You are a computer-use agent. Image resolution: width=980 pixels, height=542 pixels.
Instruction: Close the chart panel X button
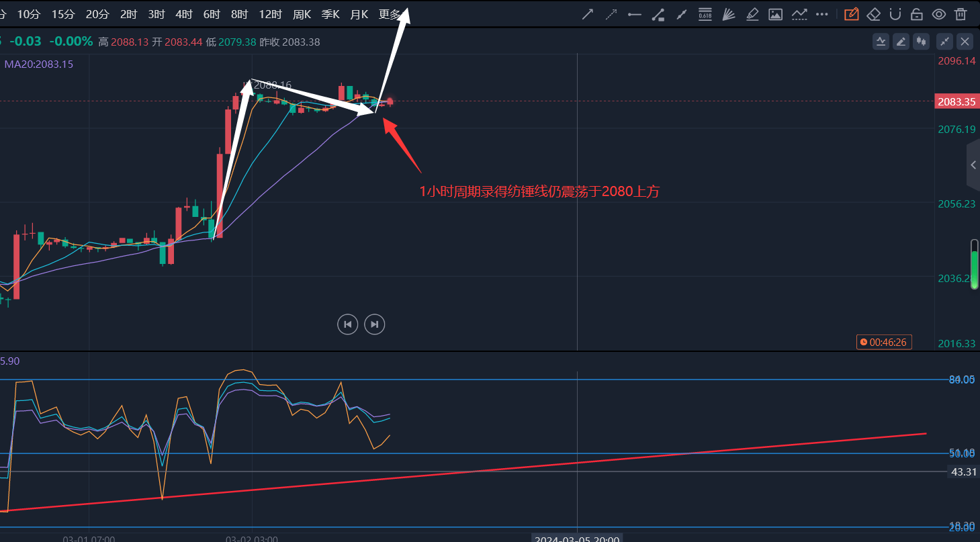pos(965,42)
